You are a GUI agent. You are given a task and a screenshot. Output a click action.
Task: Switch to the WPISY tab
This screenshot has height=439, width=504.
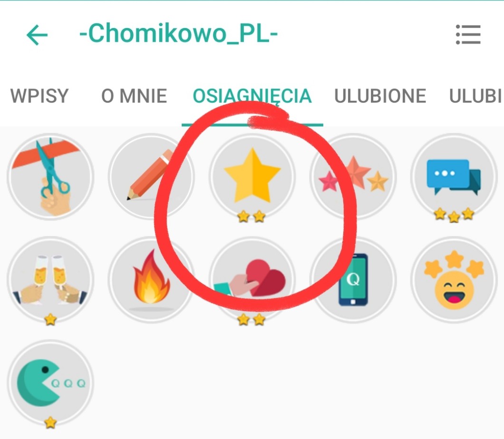tap(39, 95)
